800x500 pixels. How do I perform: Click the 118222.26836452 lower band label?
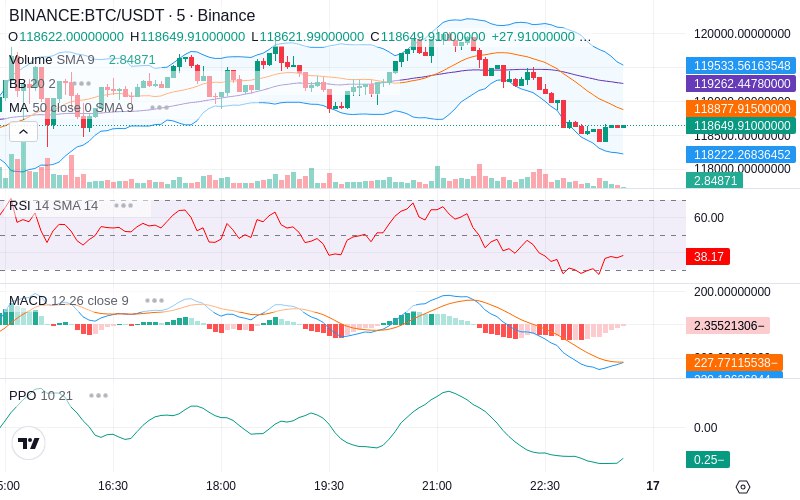[741, 155]
